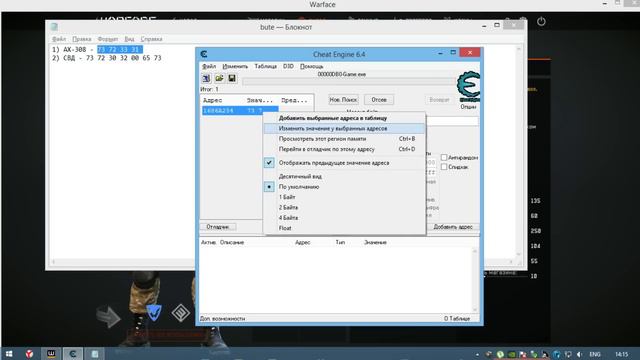This screenshot has width=640, height=360.
Task: Choose 'Добавить выбранные адреса в таблицу'
Action: click(344, 118)
